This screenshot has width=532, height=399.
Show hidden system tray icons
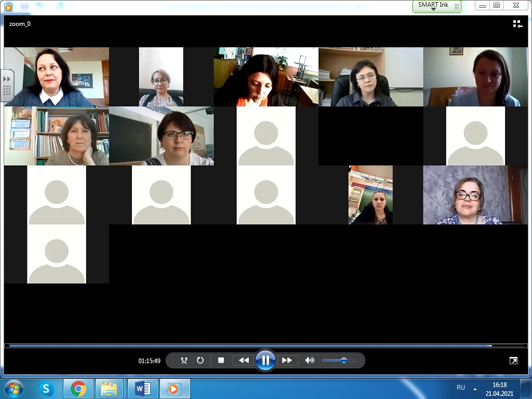point(475,389)
